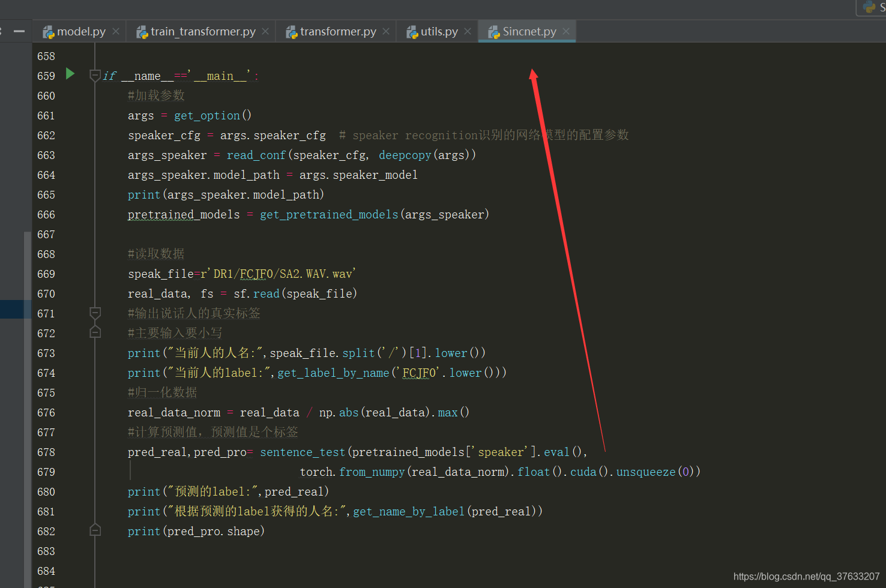
Task: Click line number 678 in the gutter
Action: click(46, 452)
